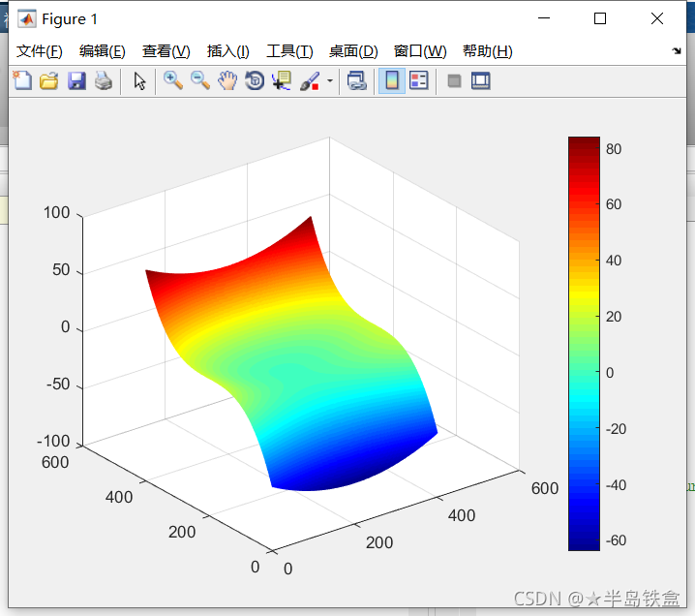Save the figure using the floppy disk icon
Screen dimensions: 695x616
pyautogui.click(x=76, y=81)
